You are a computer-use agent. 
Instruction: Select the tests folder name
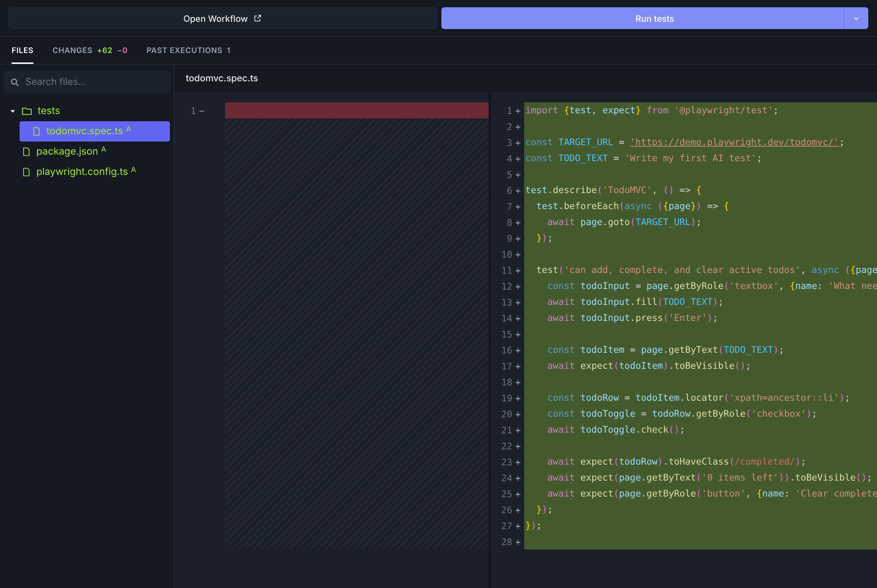click(x=49, y=111)
